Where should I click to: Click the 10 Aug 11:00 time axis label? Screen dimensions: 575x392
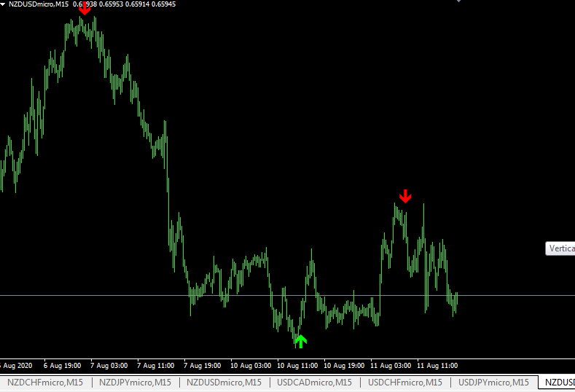297,365
